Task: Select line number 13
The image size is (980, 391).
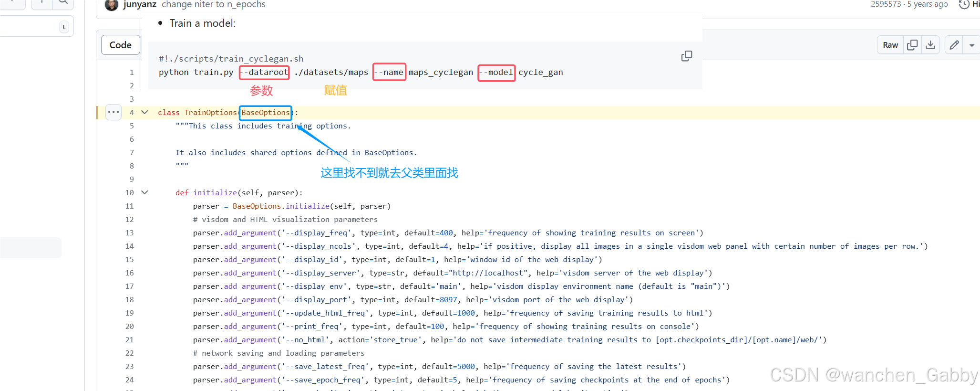Action: pyautogui.click(x=129, y=232)
